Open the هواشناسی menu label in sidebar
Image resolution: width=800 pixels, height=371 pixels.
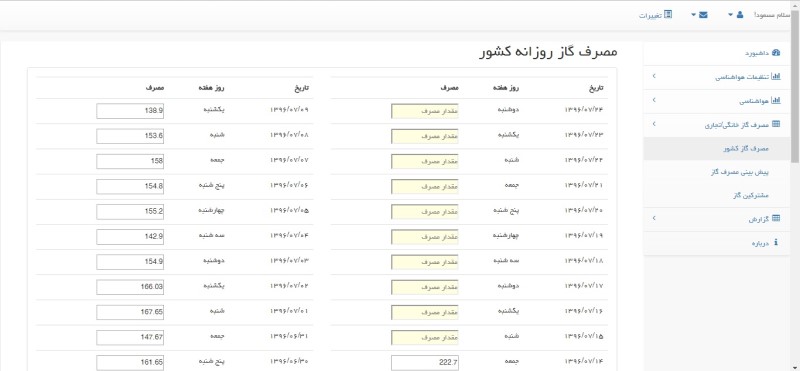pos(755,101)
